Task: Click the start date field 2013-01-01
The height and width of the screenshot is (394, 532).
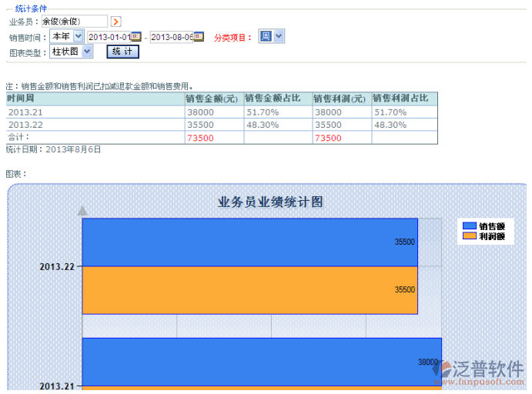Action: click(x=109, y=37)
